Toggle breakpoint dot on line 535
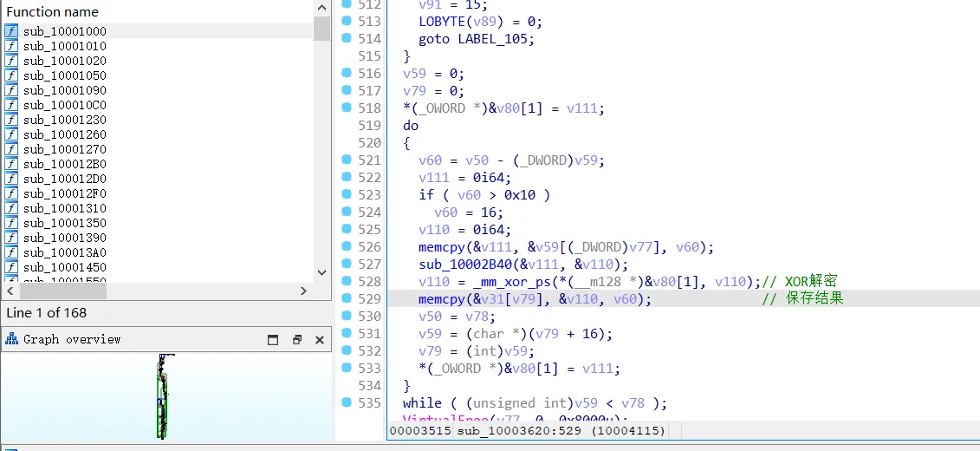The width and height of the screenshot is (980, 451). [347, 403]
